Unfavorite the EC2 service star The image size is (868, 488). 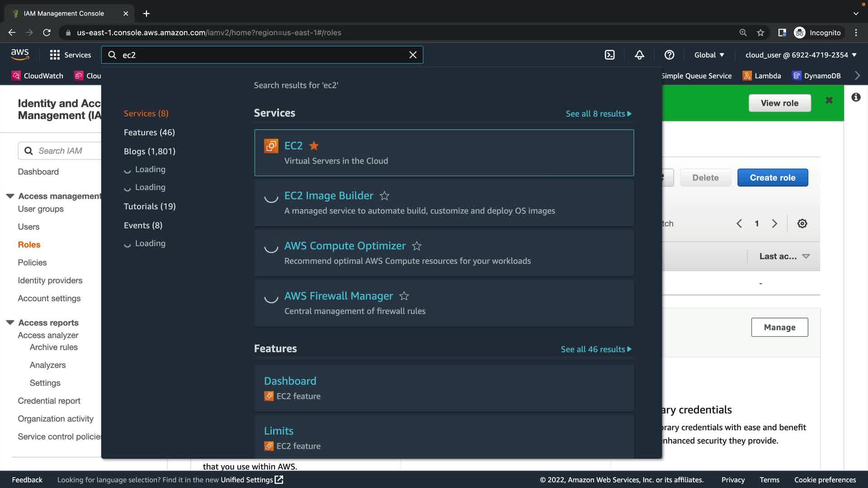click(x=314, y=145)
